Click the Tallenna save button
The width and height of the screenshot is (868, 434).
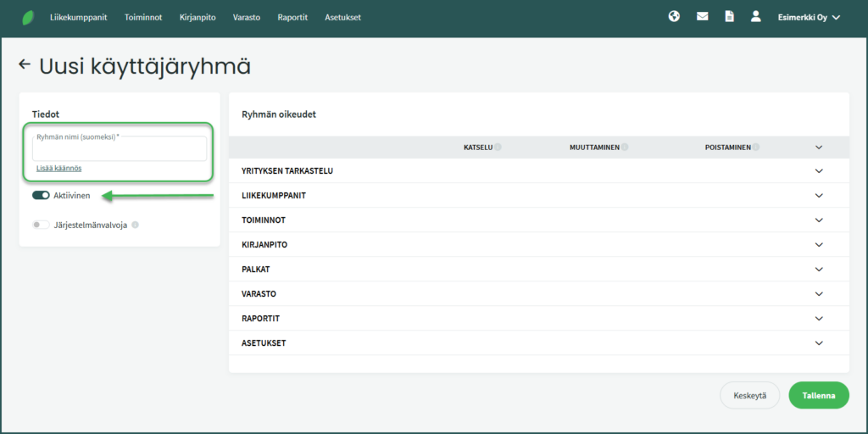818,396
